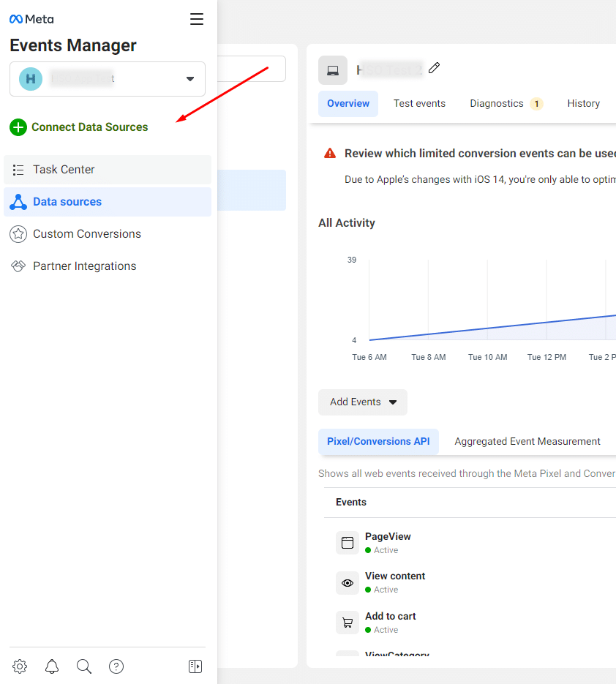Image resolution: width=616 pixels, height=684 pixels.
Task: Collapse the sidebar with the panel icon
Action: 195,666
